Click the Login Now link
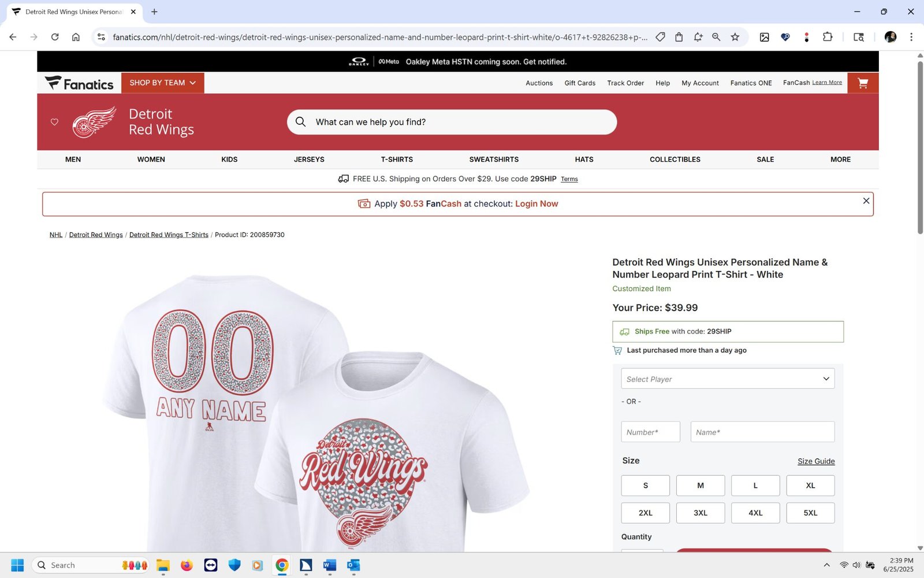Screen dimensions: 924x578 [x=536, y=204]
